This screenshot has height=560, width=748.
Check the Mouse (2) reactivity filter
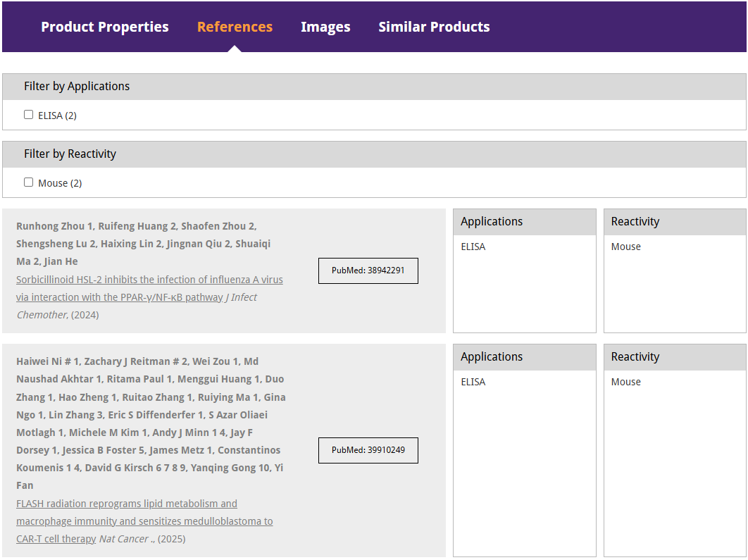pos(29,182)
